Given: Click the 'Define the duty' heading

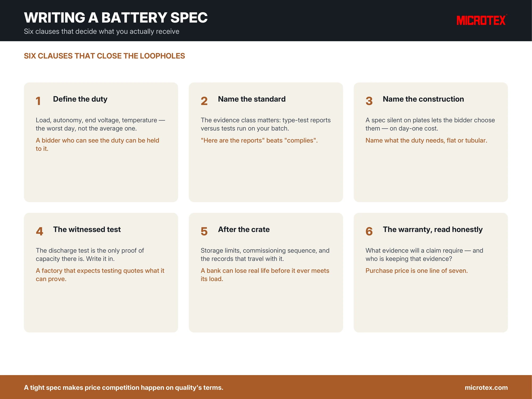Looking at the screenshot, I should (x=80, y=99).
